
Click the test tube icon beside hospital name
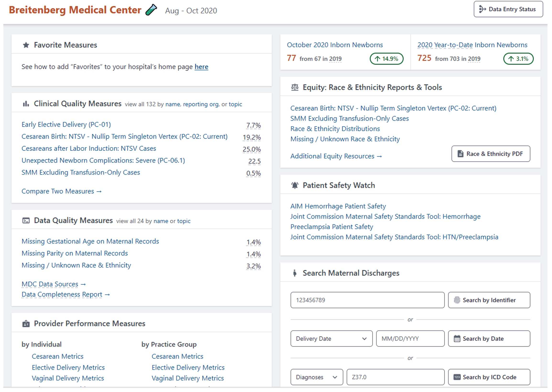(151, 10)
